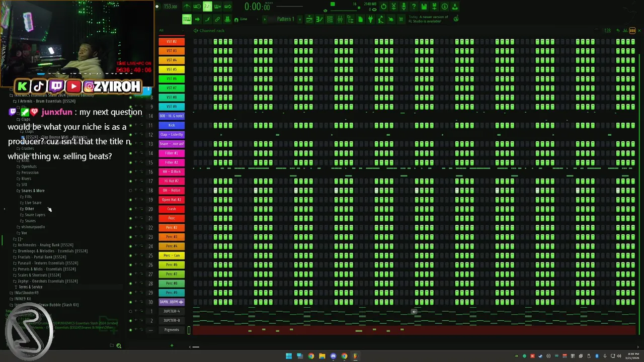Mute the Perc #9 channel LED
The image size is (644, 362).
[131, 293]
